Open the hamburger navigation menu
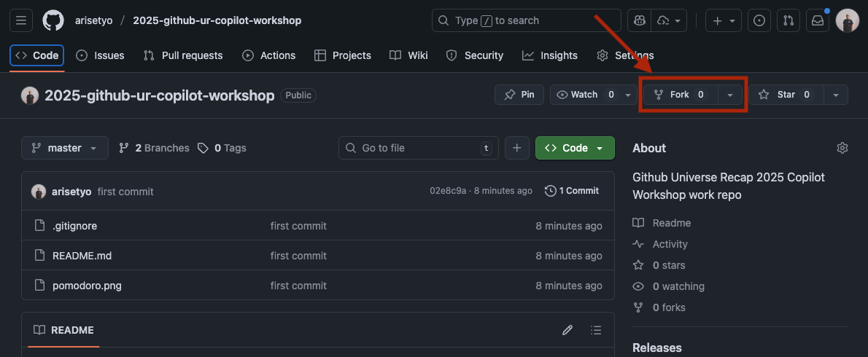The height and width of the screenshot is (357, 868). pos(20,20)
